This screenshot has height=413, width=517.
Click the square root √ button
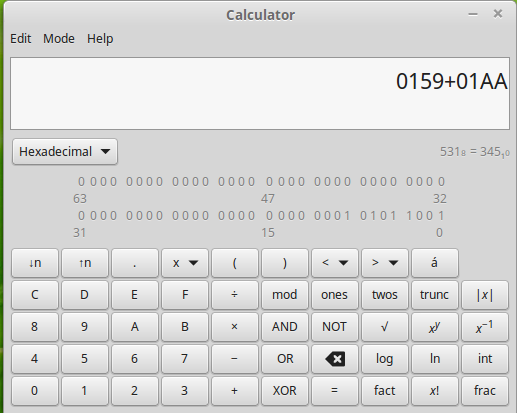point(385,327)
